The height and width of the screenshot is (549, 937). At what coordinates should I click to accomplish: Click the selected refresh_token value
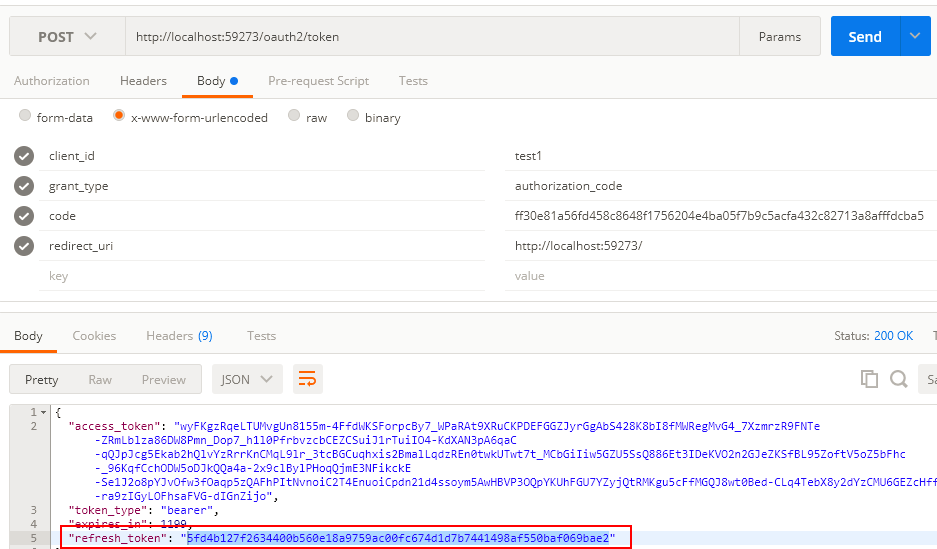coord(398,538)
